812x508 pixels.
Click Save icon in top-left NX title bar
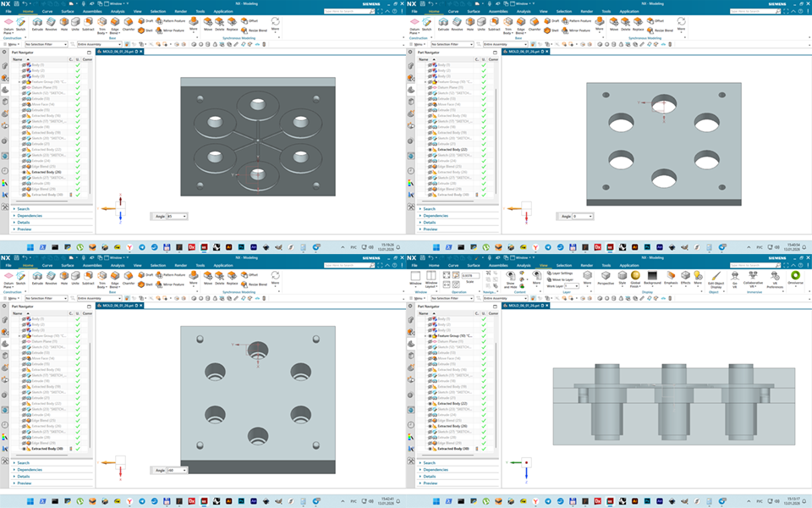(x=17, y=3)
